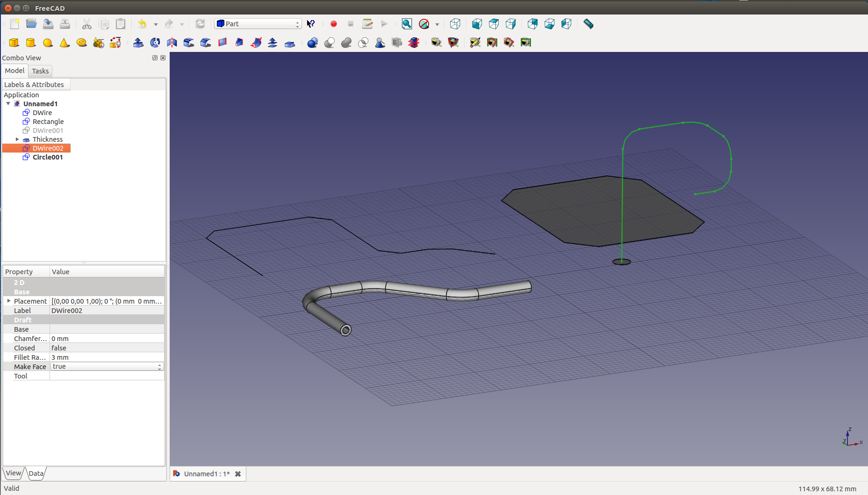Screen dimensions: 868x495
Task: Click the yellow torus primitive icon
Action: coord(81,43)
